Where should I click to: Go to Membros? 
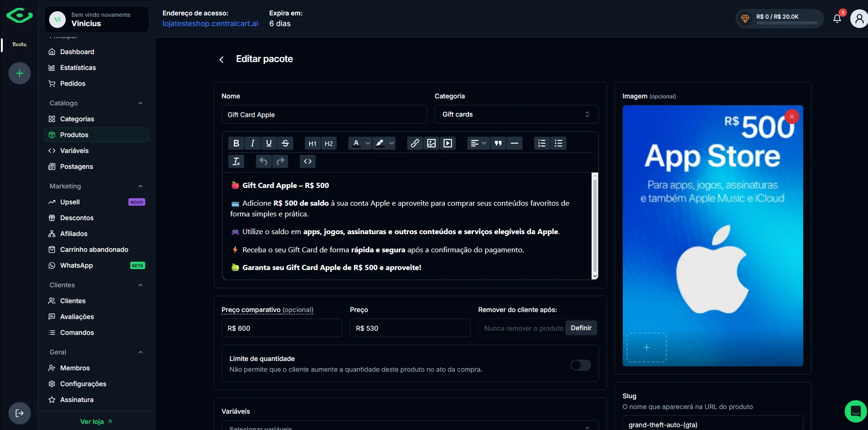pos(97,368)
